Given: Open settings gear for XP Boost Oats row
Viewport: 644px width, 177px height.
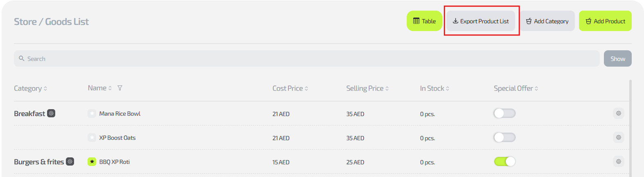Looking at the screenshot, I should (618, 137).
